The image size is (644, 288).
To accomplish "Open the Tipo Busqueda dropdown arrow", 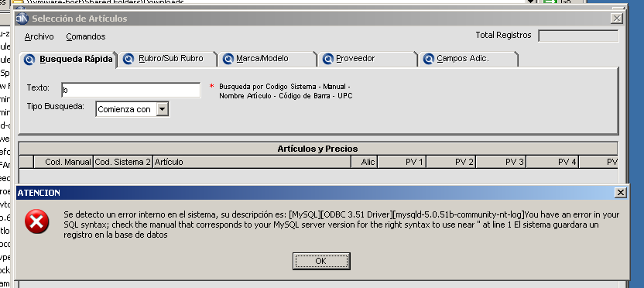I will pyautogui.click(x=163, y=109).
